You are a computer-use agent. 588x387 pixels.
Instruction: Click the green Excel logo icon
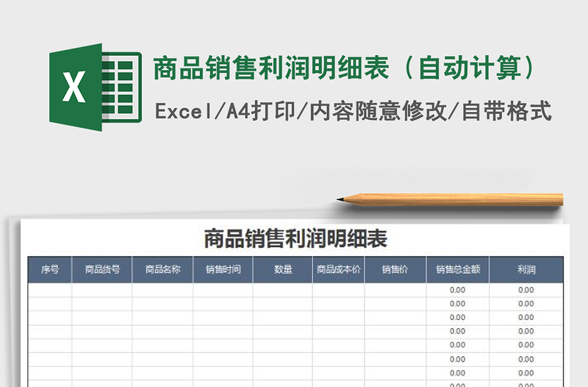click(94, 88)
